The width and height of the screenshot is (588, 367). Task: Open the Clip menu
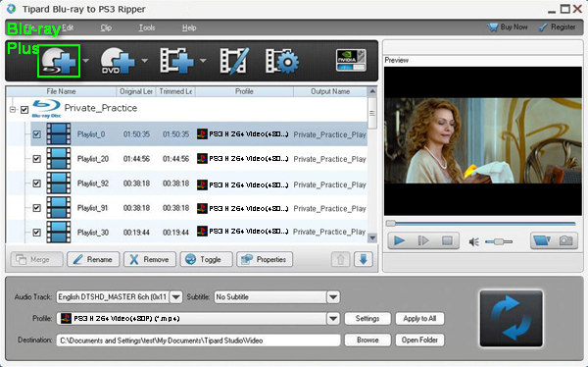click(x=106, y=27)
